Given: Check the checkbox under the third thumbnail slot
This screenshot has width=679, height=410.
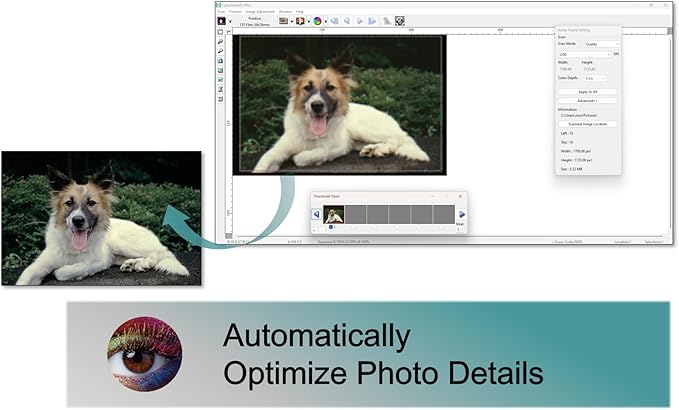Looking at the screenshot, I should point(376,227).
